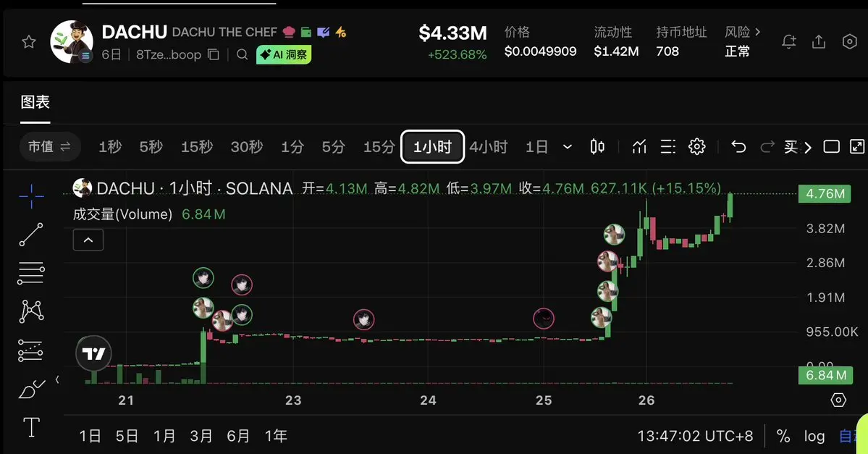The width and height of the screenshot is (868, 454).
Task: Open chart templates list icon
Action: click(x=668, y=147)
